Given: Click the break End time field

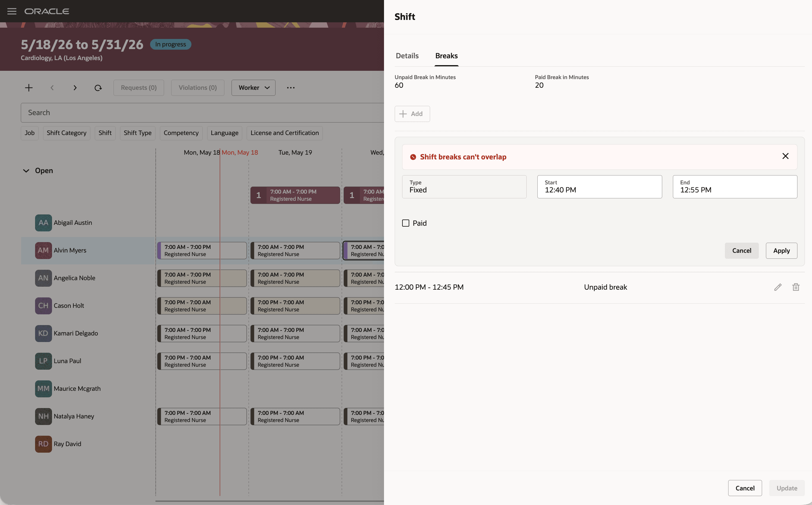Looking at the screenshot, I should coord(735,187).
